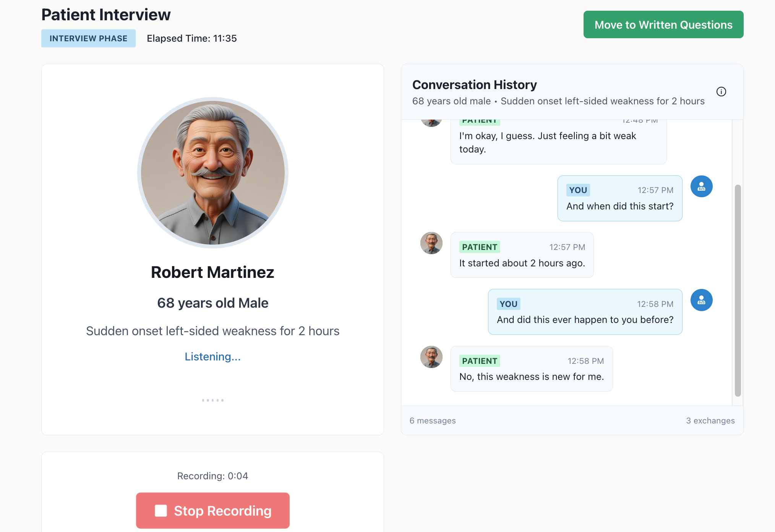775x532 pixels.
Task: Click the "68 years old Male" text
Action: coord(213,303)
